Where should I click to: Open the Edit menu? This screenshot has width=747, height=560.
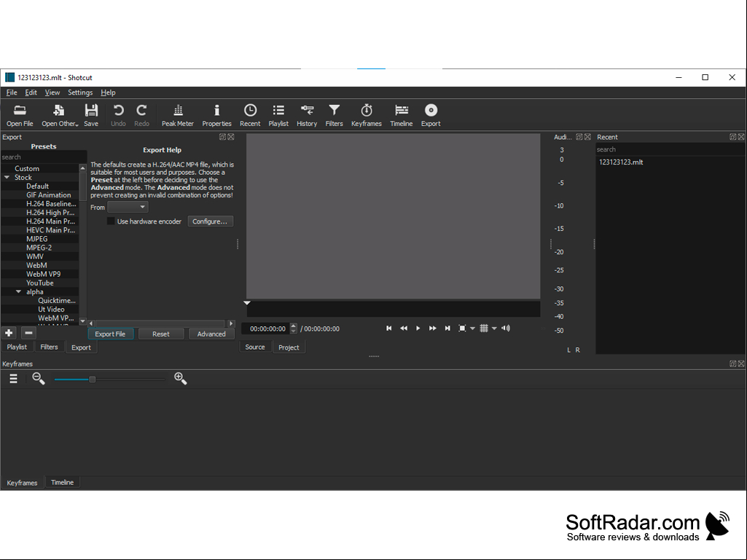tap(31, 92)
